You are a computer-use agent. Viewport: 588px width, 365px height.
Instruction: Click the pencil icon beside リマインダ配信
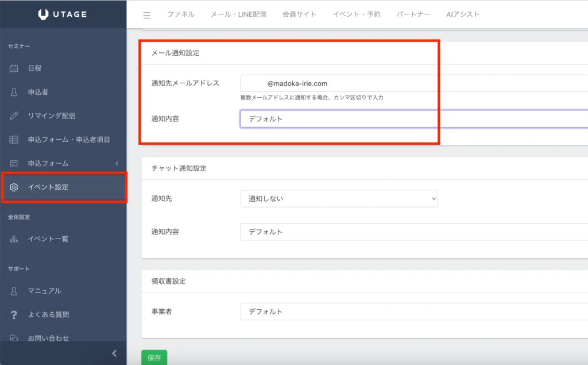click(x=14, y=116)
